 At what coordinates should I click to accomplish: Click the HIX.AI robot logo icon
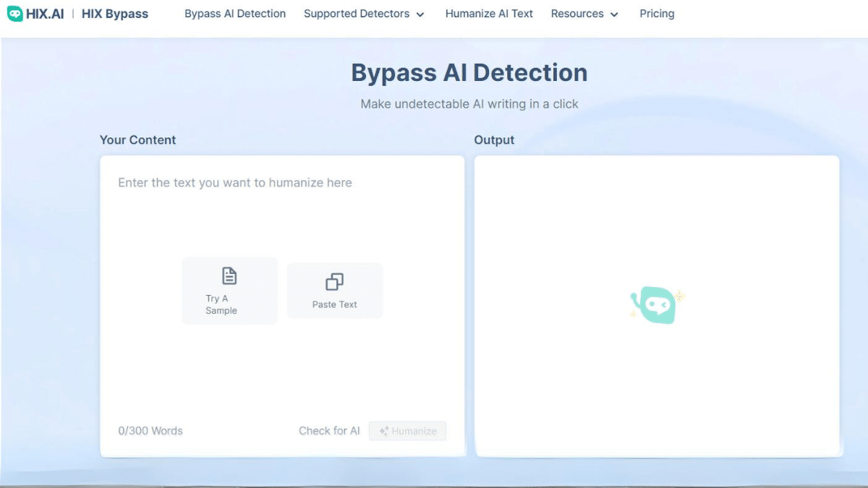(15, 14)
